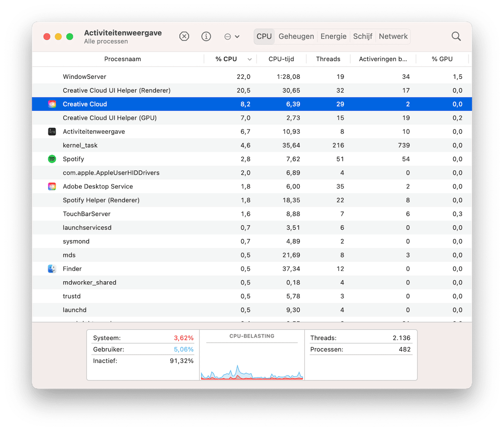Image resolution: width=504 pixels, height=431 pixels.
Task: Click the selected Creative Cloud process name
Action: coord(85,104)
